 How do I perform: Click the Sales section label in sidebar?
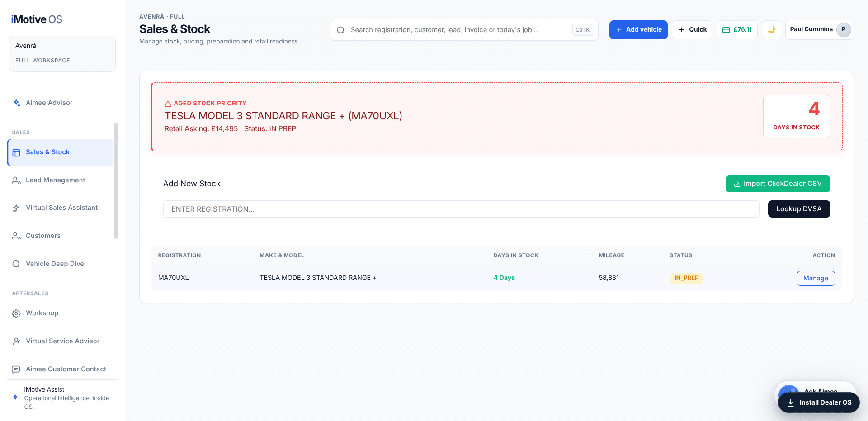tap(21, 132)
